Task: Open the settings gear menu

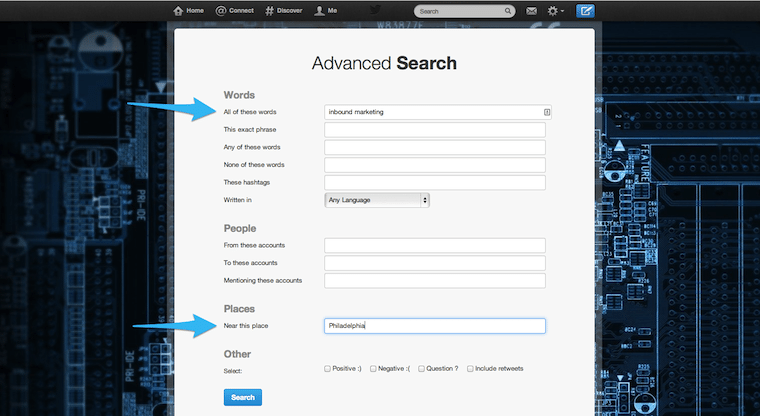Action: (555, 11)
